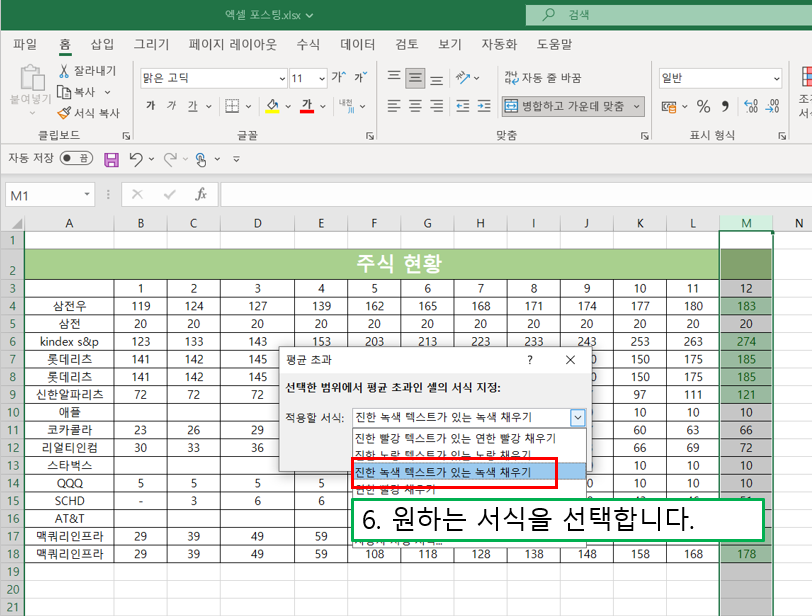This screenshot has width=812, height=616.
Task: Open the 파일 (File) tab
Action: pyautogui.click(x=25, y=45)
